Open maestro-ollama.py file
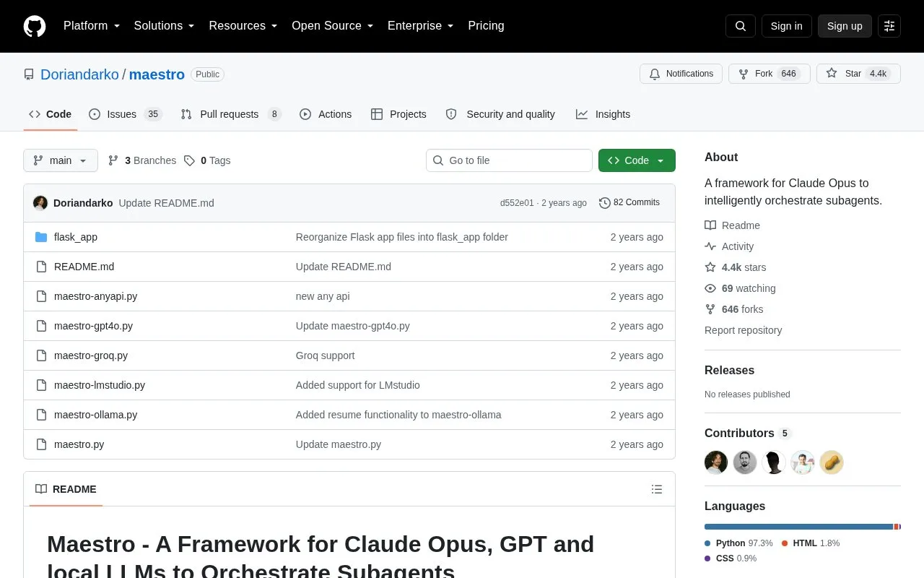This screenshot has height=578, width=924. pos(95,415)
